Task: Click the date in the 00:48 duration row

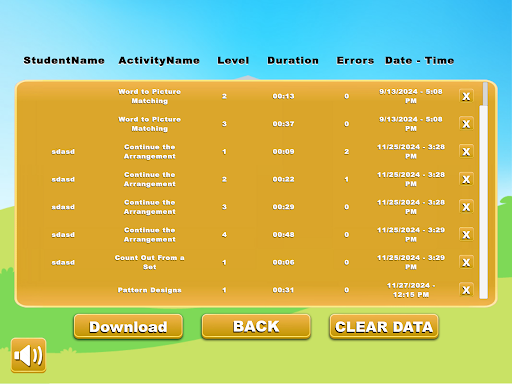Action: 411,235
